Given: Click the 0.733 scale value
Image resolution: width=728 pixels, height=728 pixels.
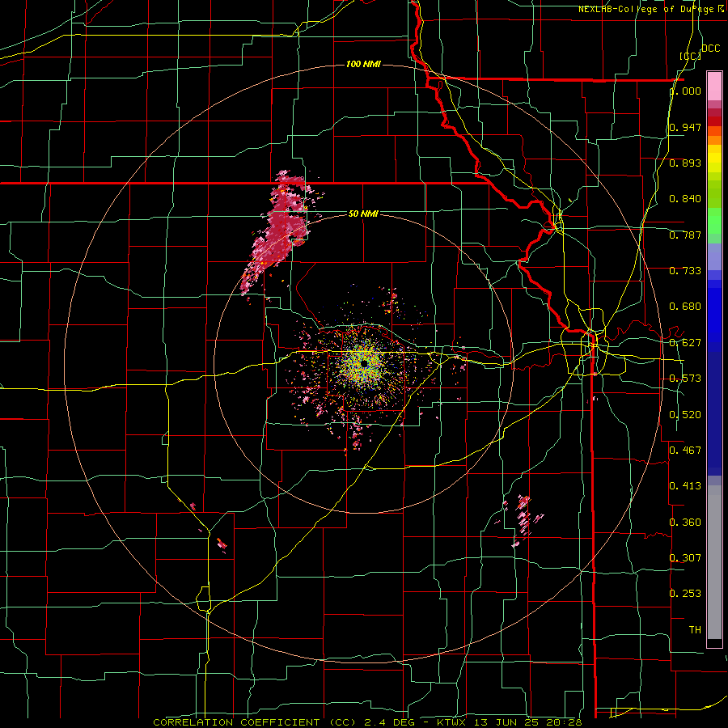Looking at the screenshot, I should click(x=685, y=271).
